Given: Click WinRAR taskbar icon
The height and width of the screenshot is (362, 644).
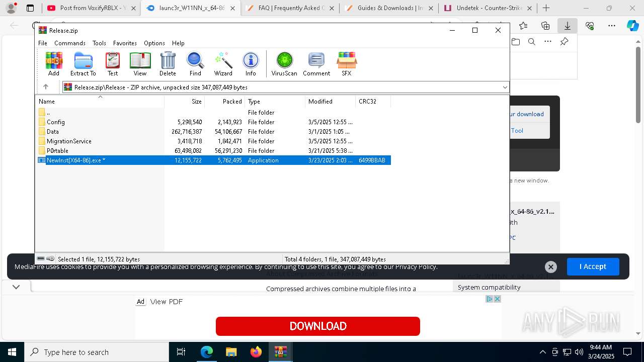Looking at the screenshot, I should (x=281, y=352).
